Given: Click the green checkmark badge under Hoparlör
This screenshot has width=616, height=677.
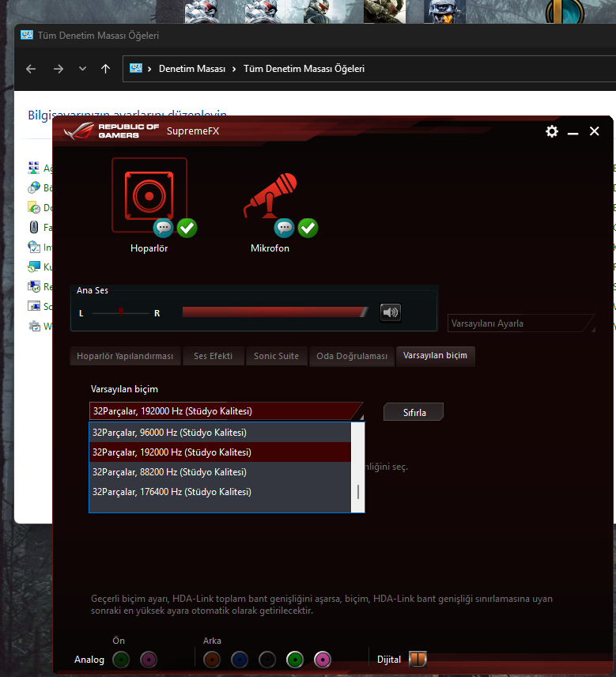Looking at the screenshot, I should pos(187,228).
